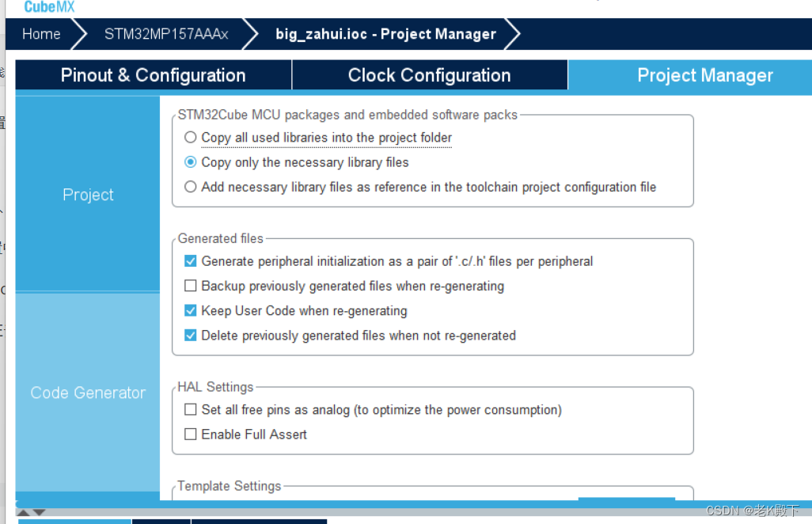The width and height of the screenshot is (812, 524).
Task: Open the Code Generator side section
Action: pos(88,393)
